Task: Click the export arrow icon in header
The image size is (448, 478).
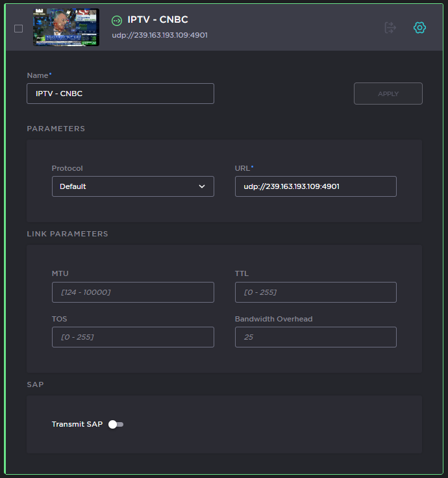Action: 390,27
